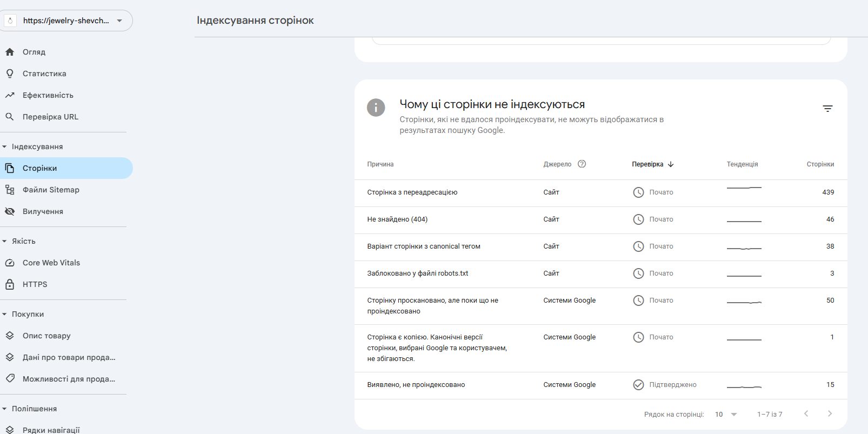Image resolution: width=868 pixels, height=434 pixels.
Task: Click the HTTPS lock icon
Action: point(10,284)
